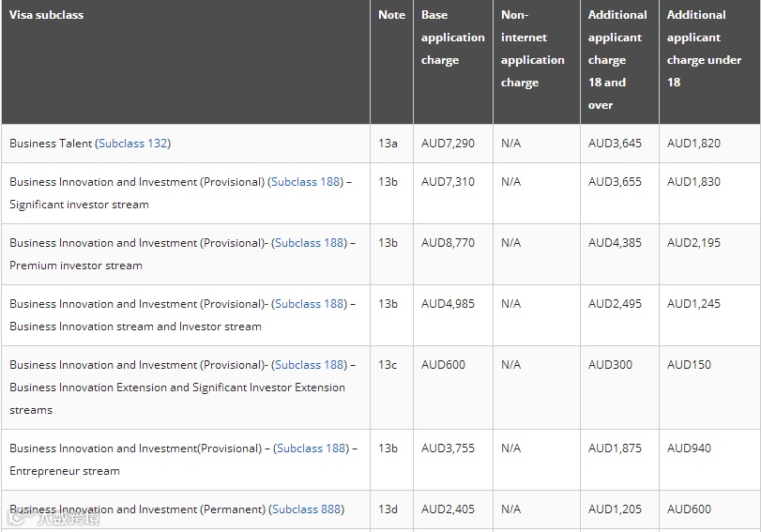Click the AUD1,875 additional applicant charge
The width and height of the screenshot is (761, 532).
tap(615, 448)
